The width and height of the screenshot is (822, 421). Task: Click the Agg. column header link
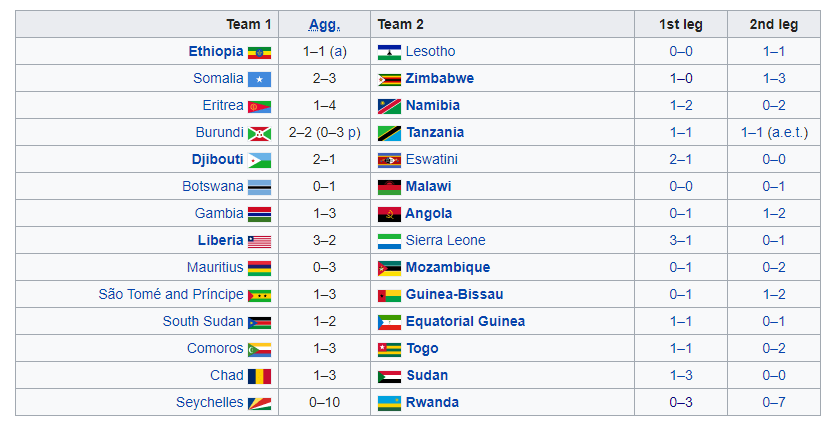point(324,24)
